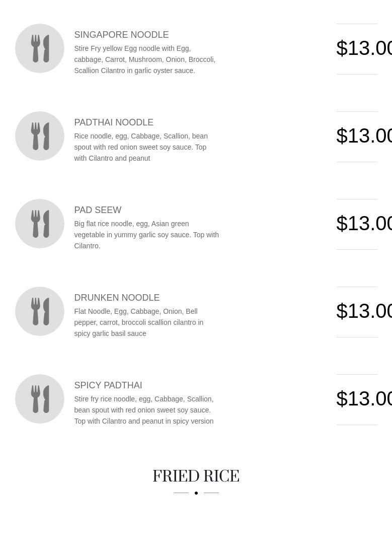Click the Padthai Noodle $13.00 price
This screenshot has height=548, width=392.
364,136
